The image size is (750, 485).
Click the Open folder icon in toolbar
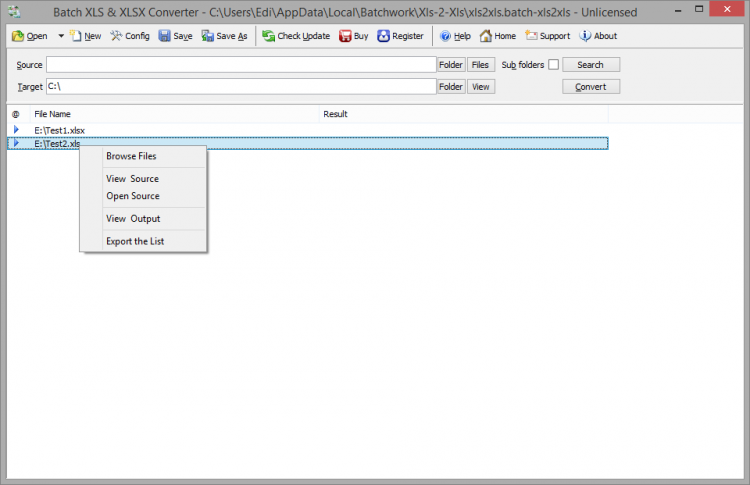tap(18, 36)
